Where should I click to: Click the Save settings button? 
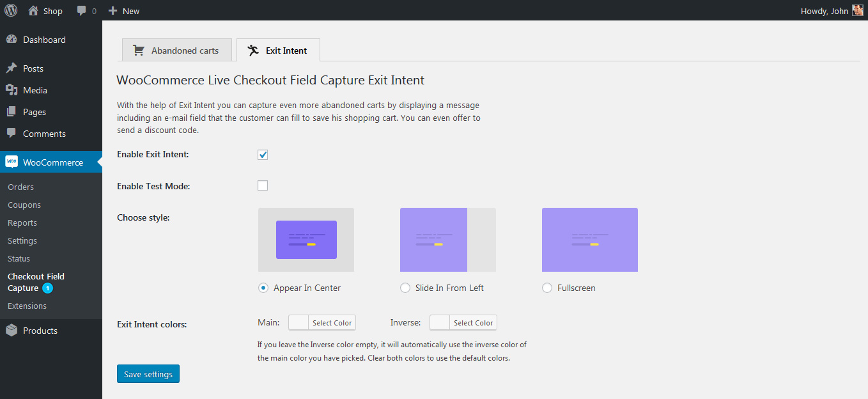148,374
